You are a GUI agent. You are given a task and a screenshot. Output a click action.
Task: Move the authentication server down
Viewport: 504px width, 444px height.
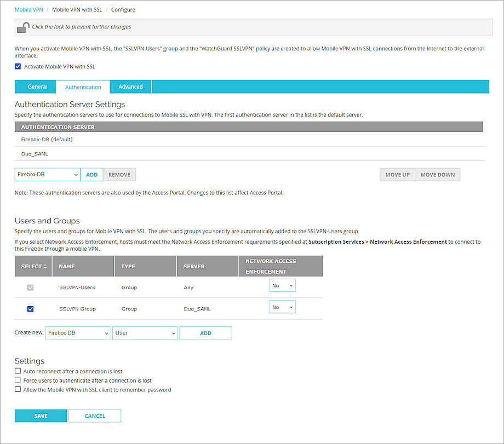tap(438, 175)
